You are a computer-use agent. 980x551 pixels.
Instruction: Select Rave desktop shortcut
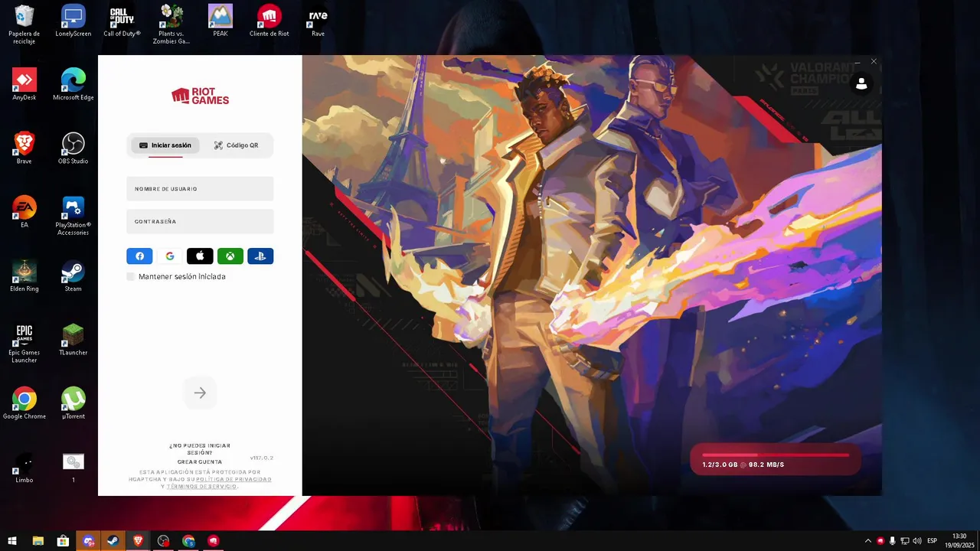pyautogui.click(x=318, y=21)
